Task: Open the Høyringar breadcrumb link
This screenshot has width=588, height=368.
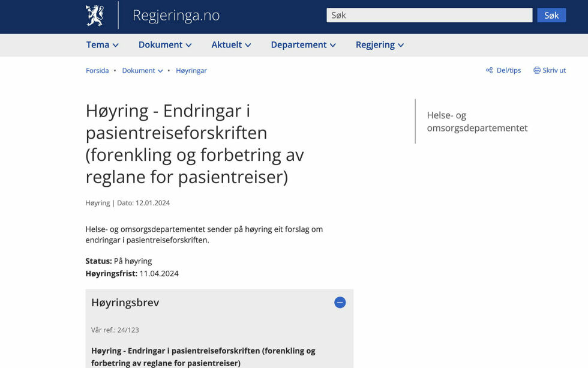Action: point(191,70)
